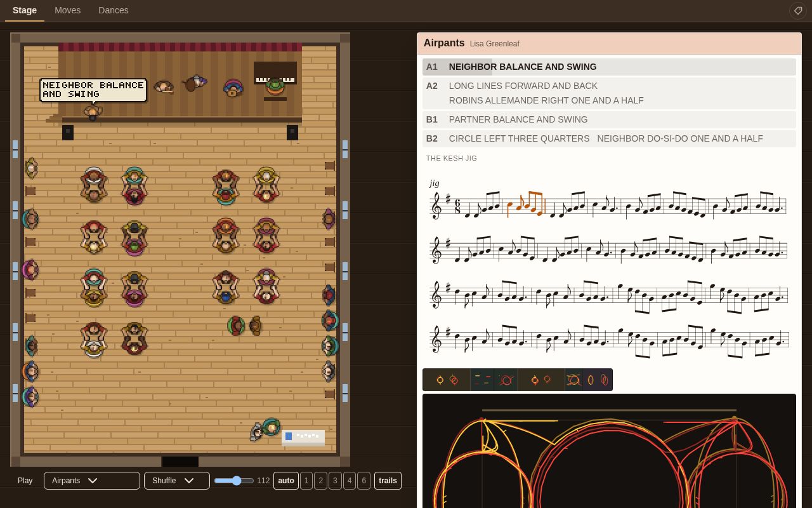The height and width of the screenshot is (508, 812).
Task: Select A1 Neighbor Balance and Swing row
Action: (x=609, y=67)
